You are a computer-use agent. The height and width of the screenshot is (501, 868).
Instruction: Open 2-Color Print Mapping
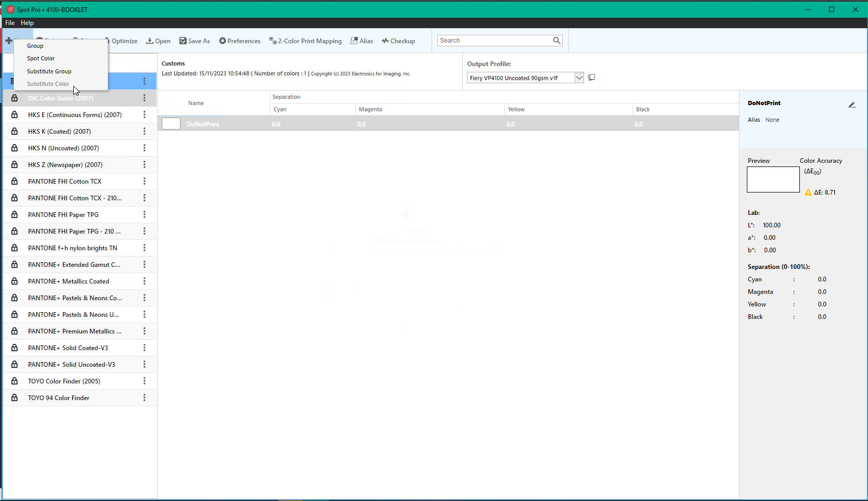click(x=305, y=41)
